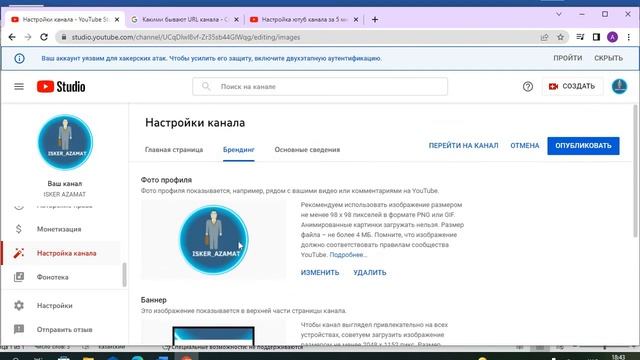
Task: Open Настройка канала in the sidebar
Action: tap(67, 253)
